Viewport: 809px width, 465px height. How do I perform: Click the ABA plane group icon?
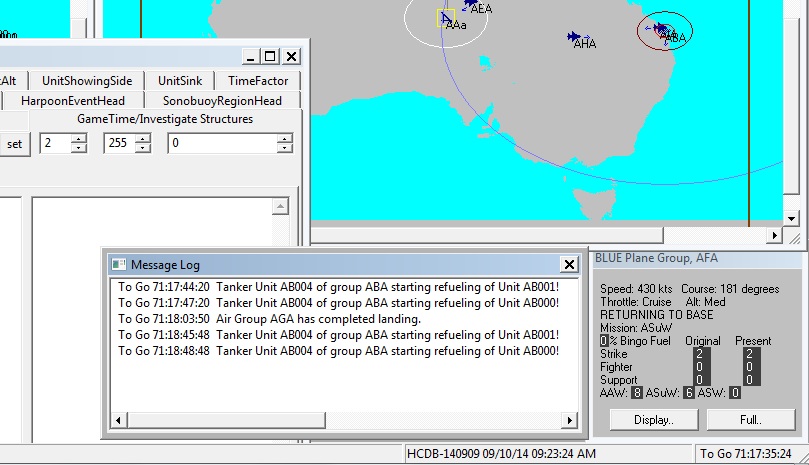pyautogui.click(x=662, y=30)
